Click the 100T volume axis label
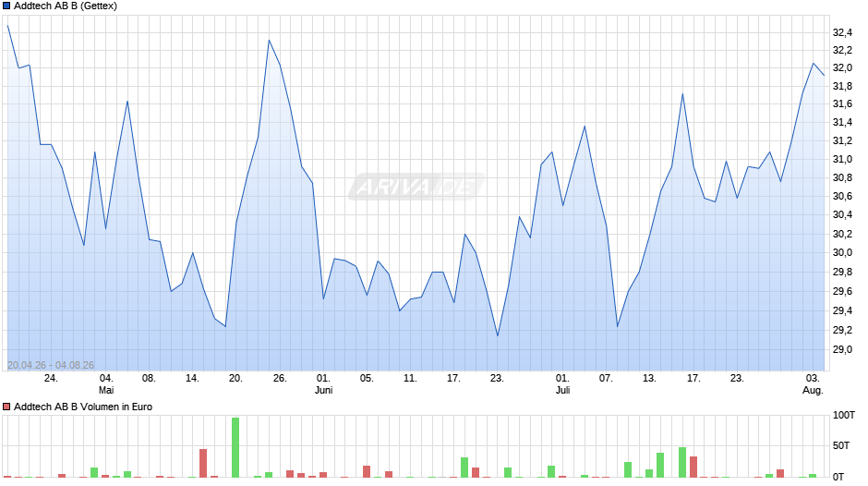 coord(844,416)
